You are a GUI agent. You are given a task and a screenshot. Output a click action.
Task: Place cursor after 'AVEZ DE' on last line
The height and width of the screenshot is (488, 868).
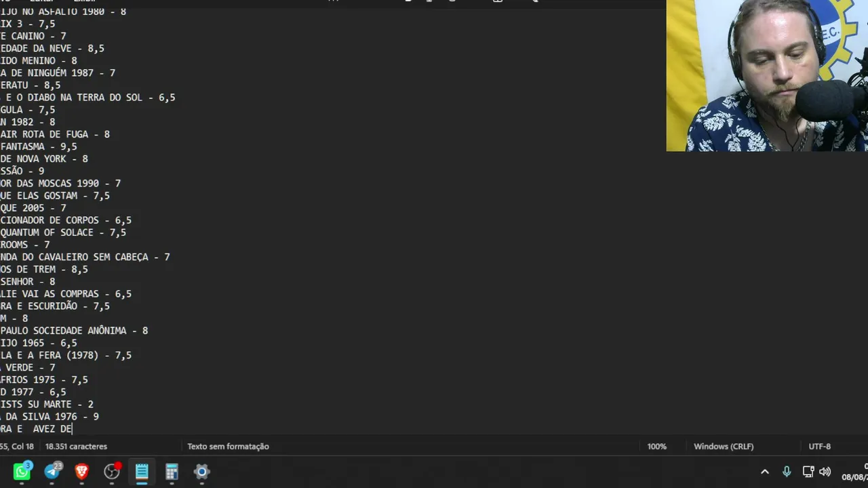click(x=73, y=429)
